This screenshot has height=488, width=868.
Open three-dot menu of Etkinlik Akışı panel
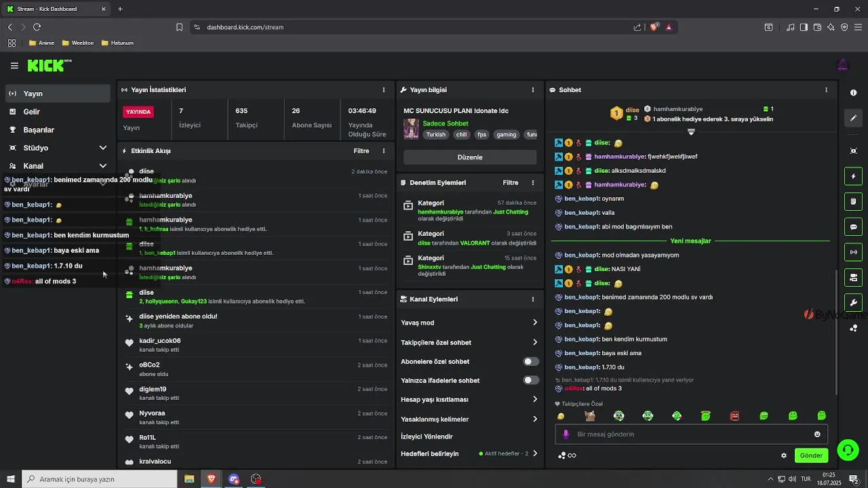click(x=384, y=151)
